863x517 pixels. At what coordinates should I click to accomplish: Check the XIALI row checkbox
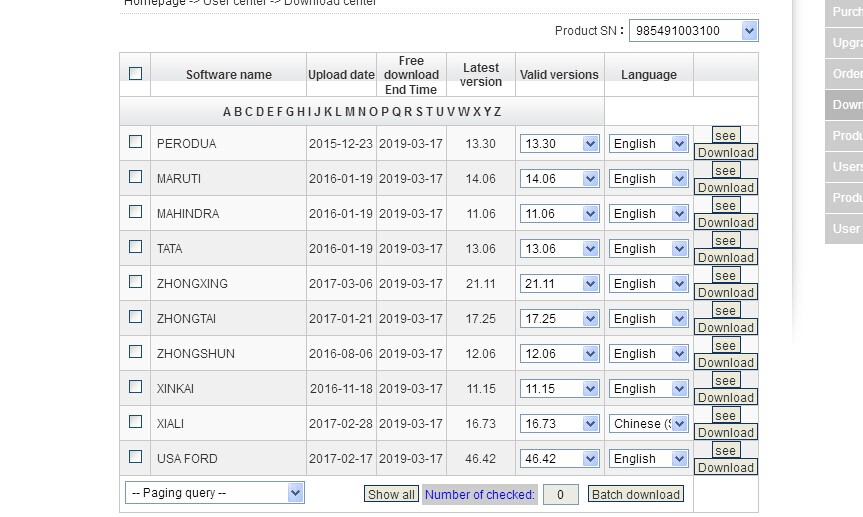click(x=135, y=421)
